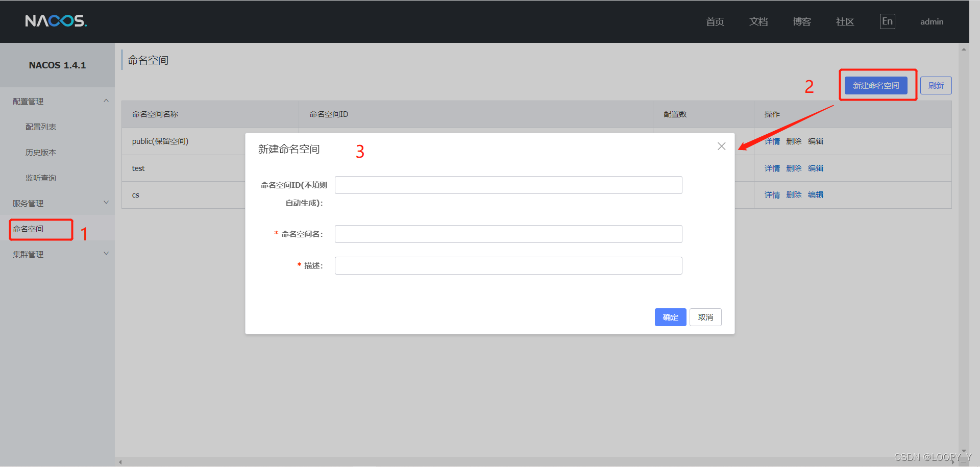This screenshot has width=980, height=467.
Task: Click the NACOS 1.4.1 version label
Action: pos(57,65)
